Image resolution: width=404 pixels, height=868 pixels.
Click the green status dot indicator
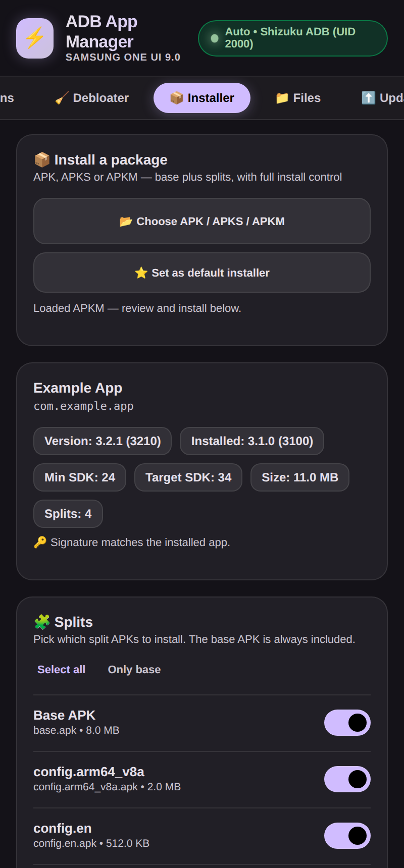pyautogui.click(x=215, y=38)
